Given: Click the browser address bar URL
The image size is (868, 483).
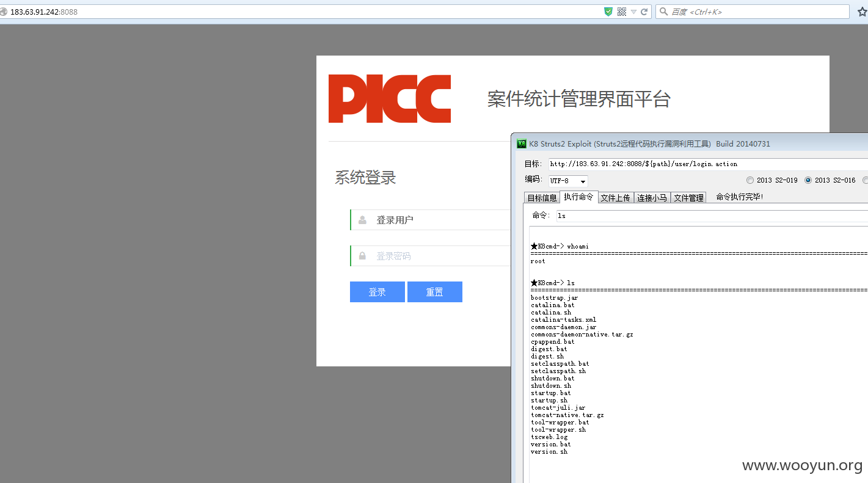Looking at the screenshot, I should point(44,12).
